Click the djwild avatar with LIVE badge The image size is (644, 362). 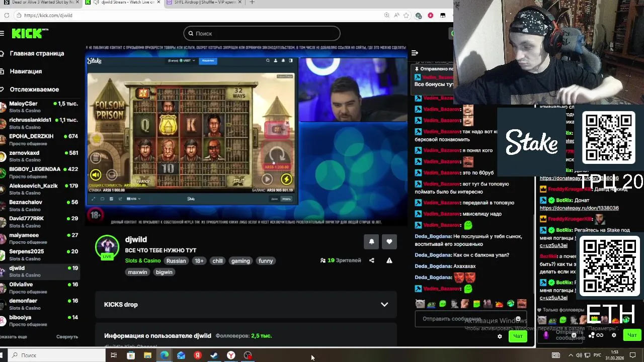point(107,247)
